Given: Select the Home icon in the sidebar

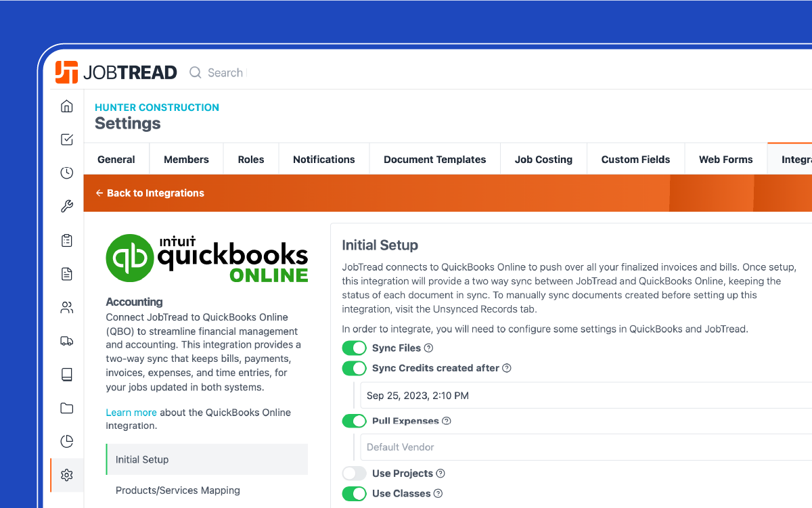Looking at the screenshot, I should 66,106.
